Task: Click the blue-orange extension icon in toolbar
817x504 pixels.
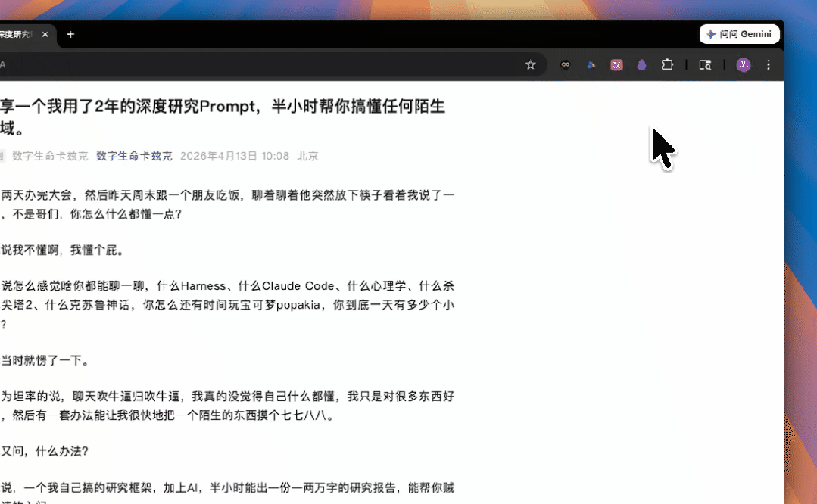Action: 591,64
